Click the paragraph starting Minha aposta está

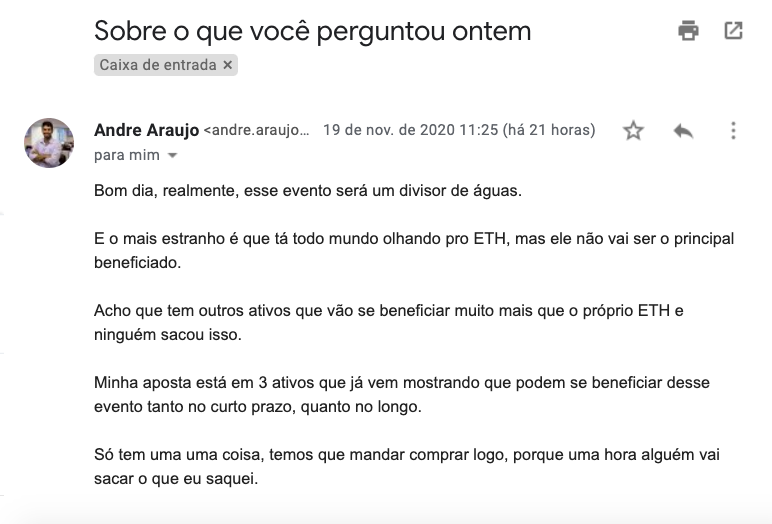(401, 393)
